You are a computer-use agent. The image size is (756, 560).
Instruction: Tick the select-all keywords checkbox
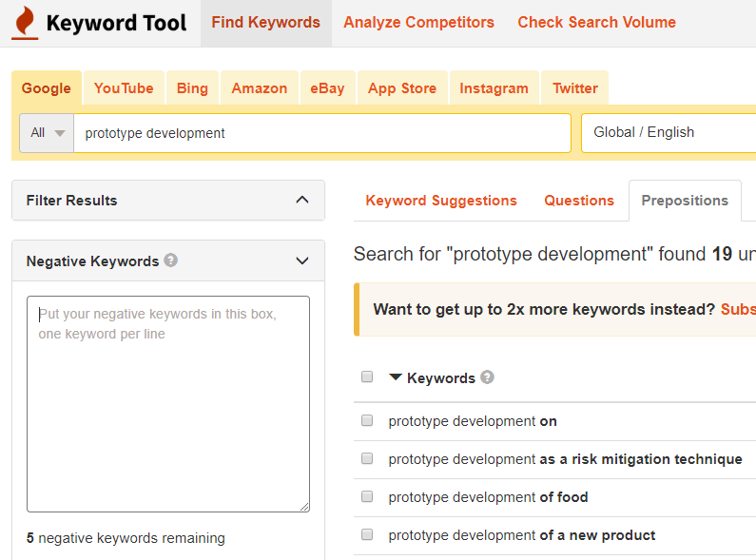367,377
